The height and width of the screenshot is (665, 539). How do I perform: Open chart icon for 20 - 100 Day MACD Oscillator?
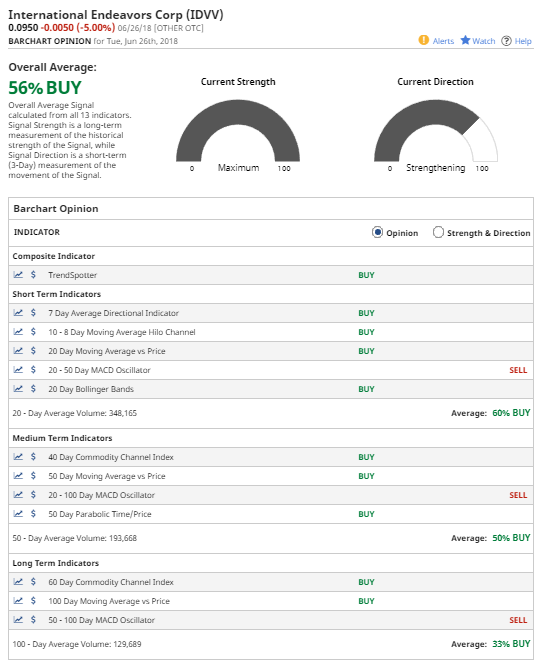[18, 495]
